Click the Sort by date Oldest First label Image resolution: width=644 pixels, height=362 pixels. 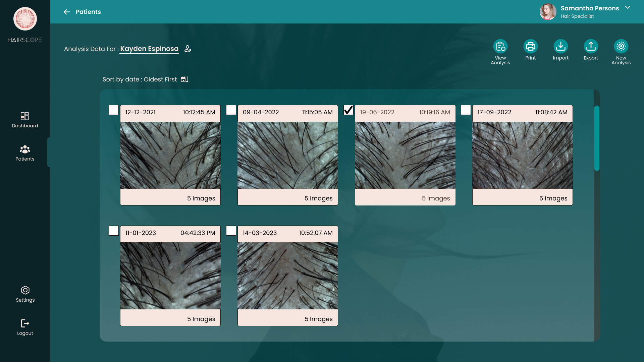[x=140, y=79]
